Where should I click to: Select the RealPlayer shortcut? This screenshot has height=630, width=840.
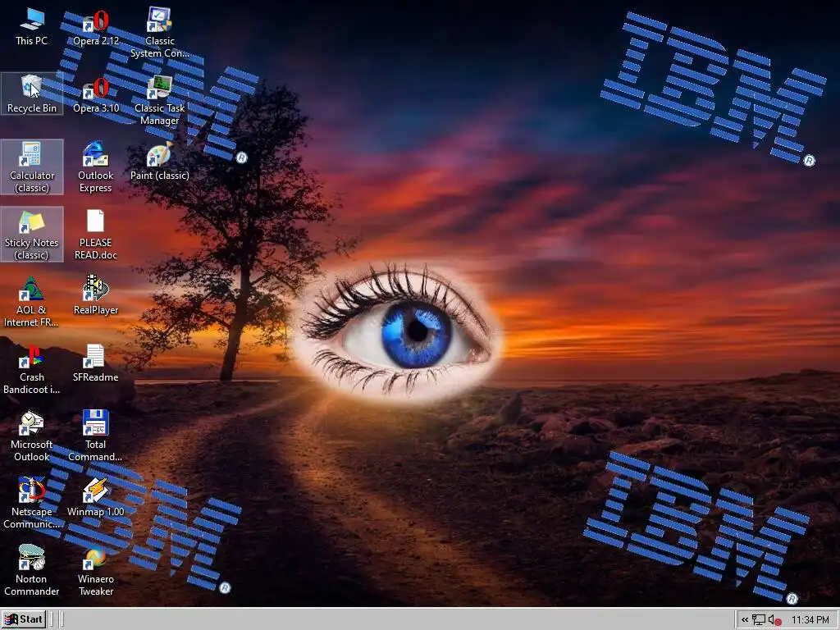pos(96,295)
